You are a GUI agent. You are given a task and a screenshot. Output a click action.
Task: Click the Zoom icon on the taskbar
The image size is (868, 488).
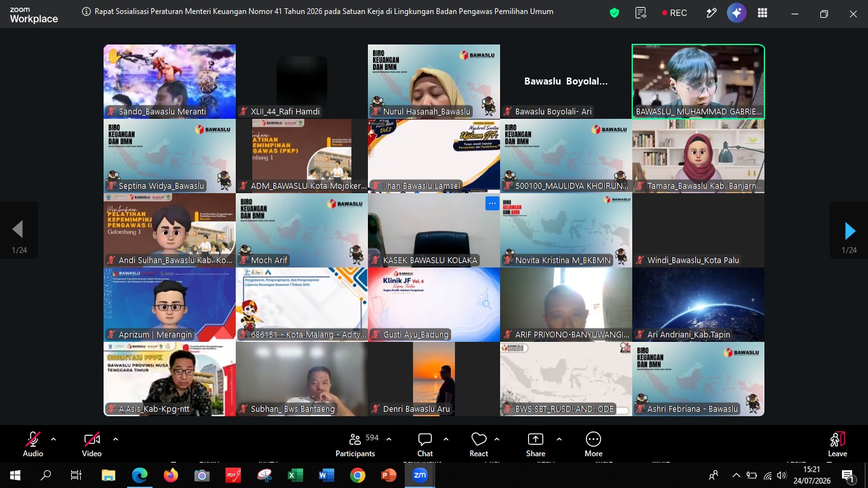(420, 475)
